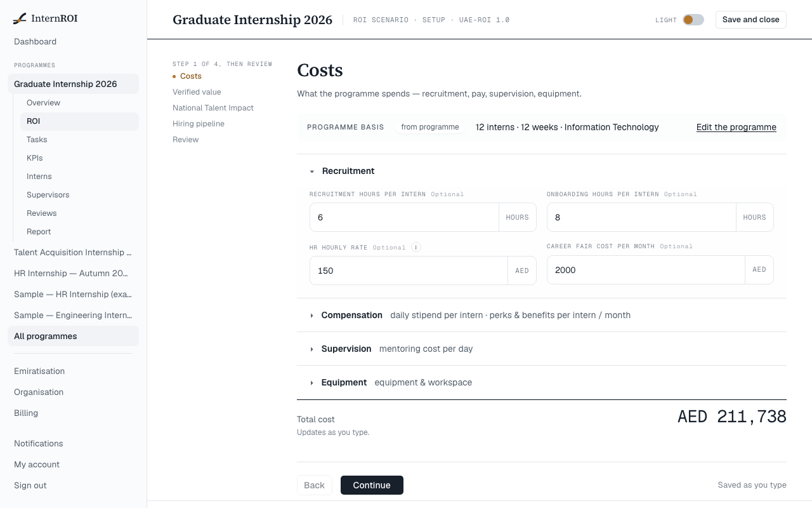The image size is (812, 508).
Task: Open the Reviews sub-item
Action: (x=79, y=213)
